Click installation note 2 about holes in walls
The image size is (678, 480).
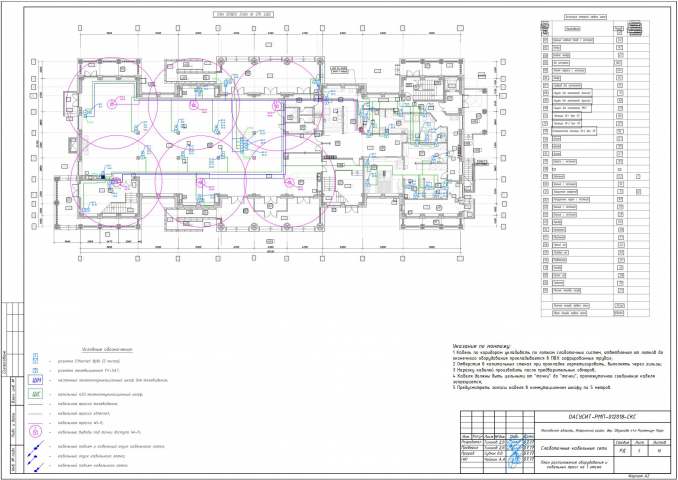(557, 364)
